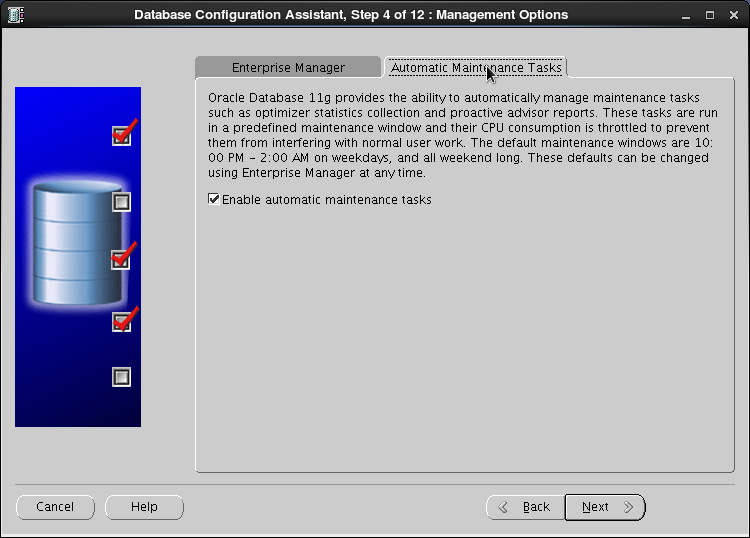This screenshot has width=750, height=538.
Task: Proceed with the Next button
Action: (605, 507)
